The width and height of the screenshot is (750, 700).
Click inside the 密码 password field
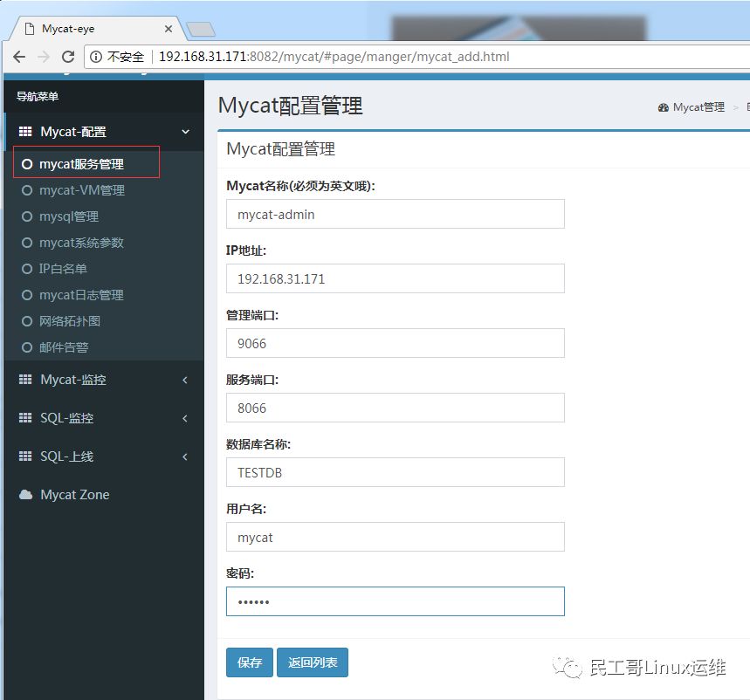[x=395, y=600]
